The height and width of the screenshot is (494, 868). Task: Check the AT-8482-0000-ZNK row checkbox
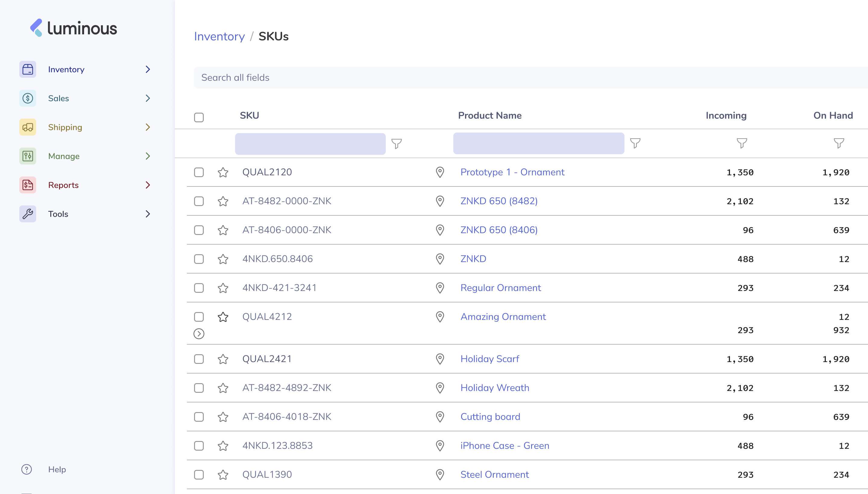pos(199,201)
